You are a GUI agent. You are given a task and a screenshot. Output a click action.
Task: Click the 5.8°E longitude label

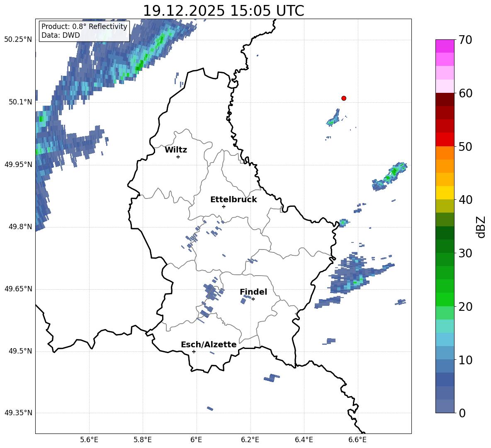pos(143,440)
